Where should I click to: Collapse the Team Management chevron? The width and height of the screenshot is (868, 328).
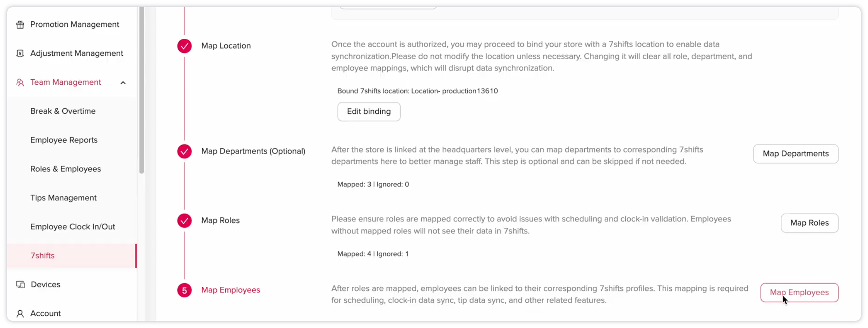[123, 83]
